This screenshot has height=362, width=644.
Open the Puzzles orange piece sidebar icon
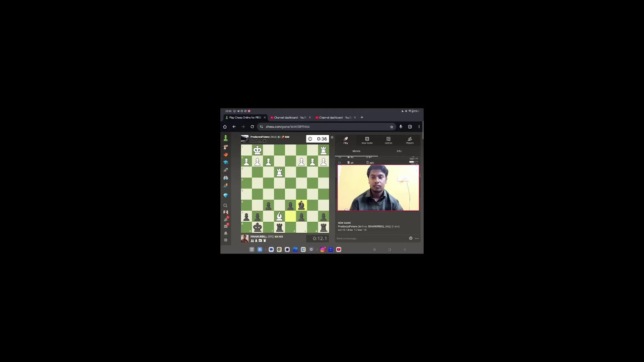[225, 155]
